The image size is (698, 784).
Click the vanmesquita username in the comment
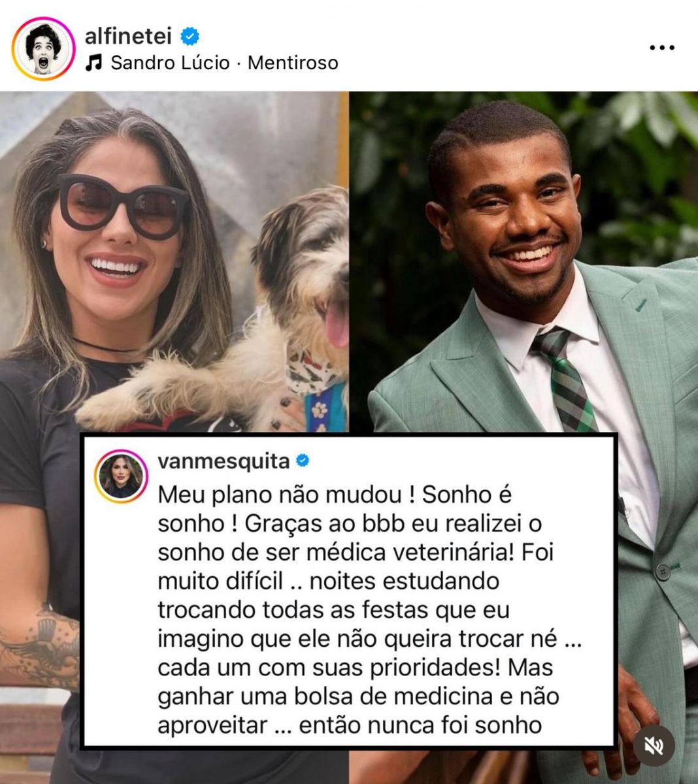pyautogui.click(x=224, y=461)
